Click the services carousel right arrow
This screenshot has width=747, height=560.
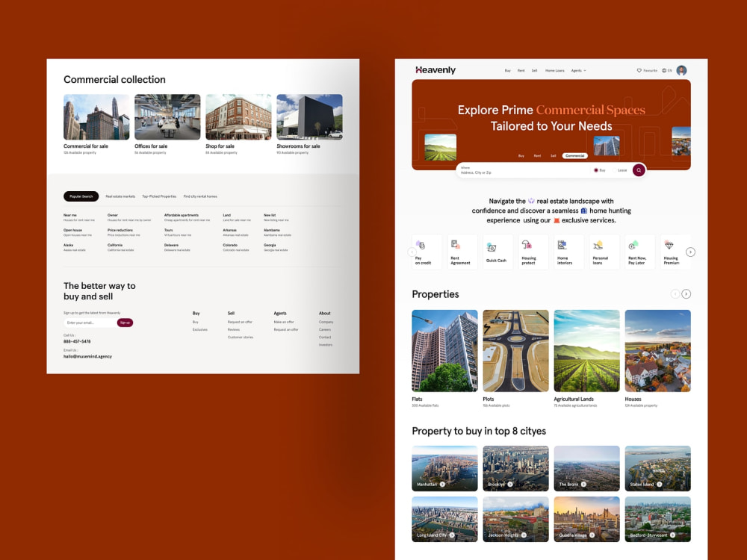pyautogui.click(x=690, y=252)
